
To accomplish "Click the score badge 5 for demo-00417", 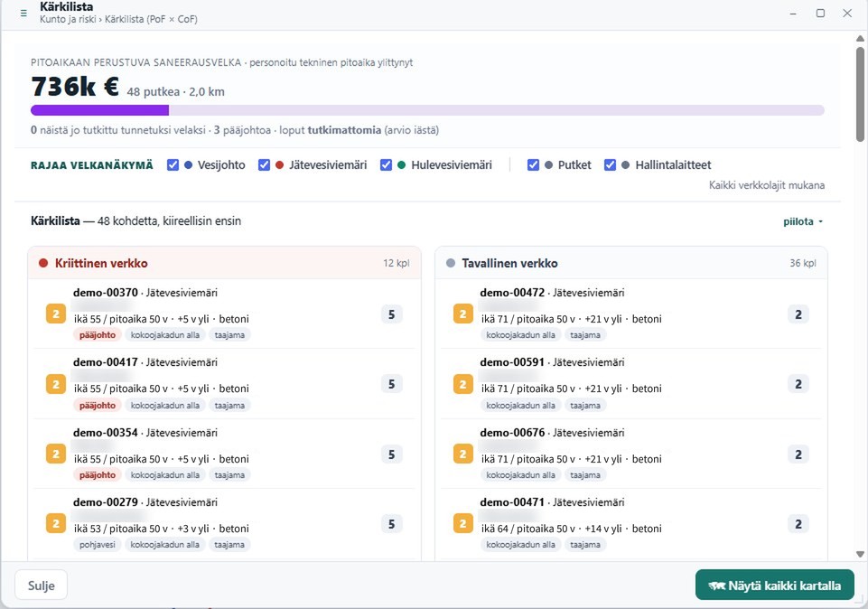I will [391, 384].
